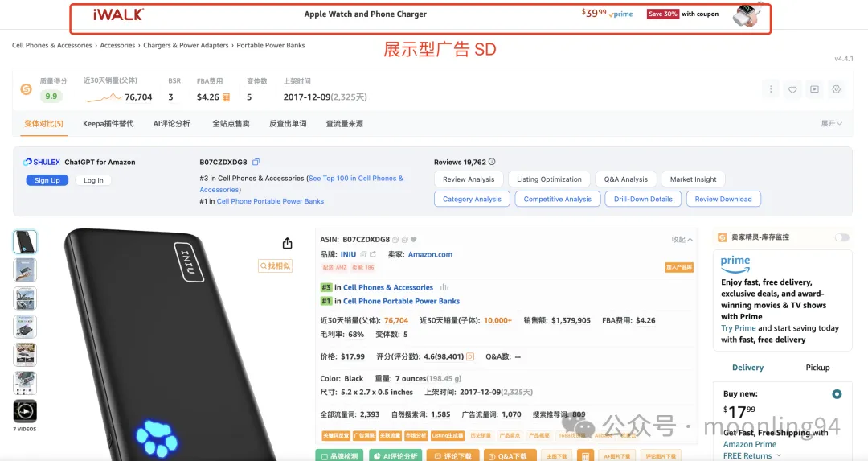The image size is (868, 461).
Task: Open the settings gear in the top stats bar
Action: 837,89
